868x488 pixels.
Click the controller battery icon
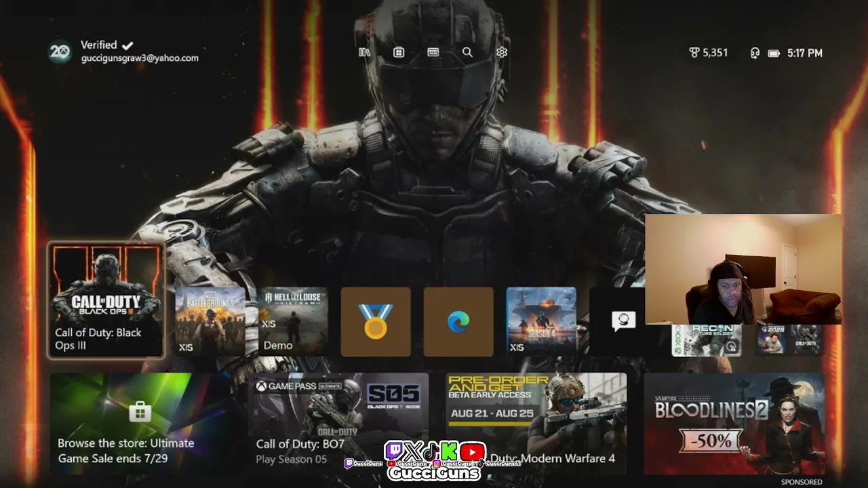click(774, 54)
